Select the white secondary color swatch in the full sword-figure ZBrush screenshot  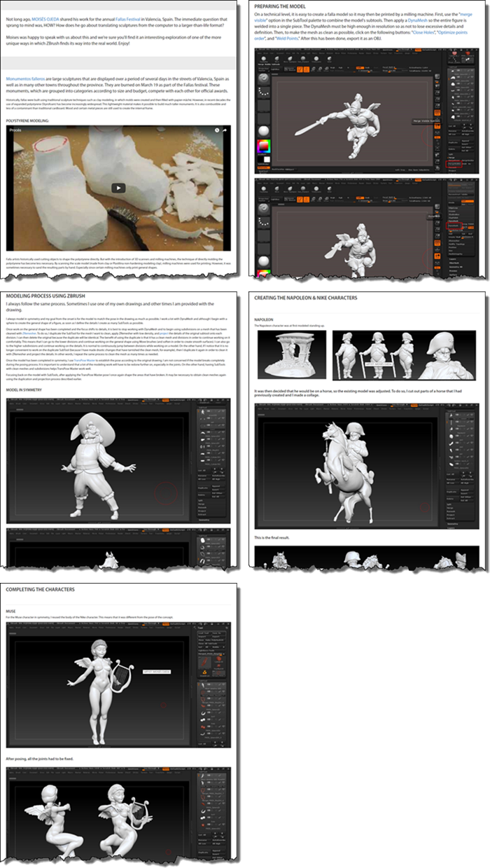point(267,160)
